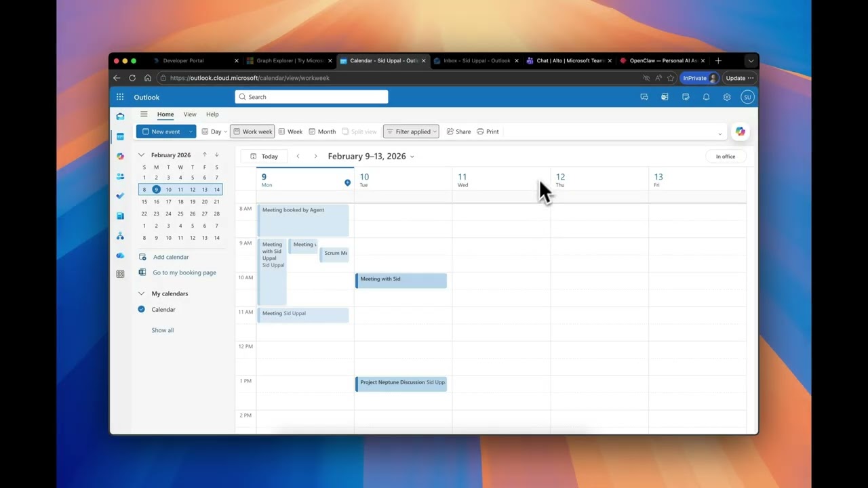Switch to Chat Alto Microsoft Teams tab
Screen dimensions: 868x488
tap(569, 60)
